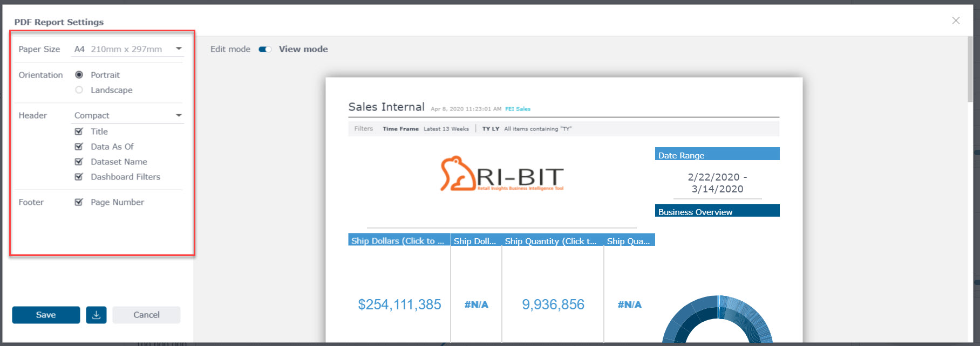Click the Ship Dollars (Click to ... header
The width and height of the screenshot is (980, 346).
(x=399, y=240)
